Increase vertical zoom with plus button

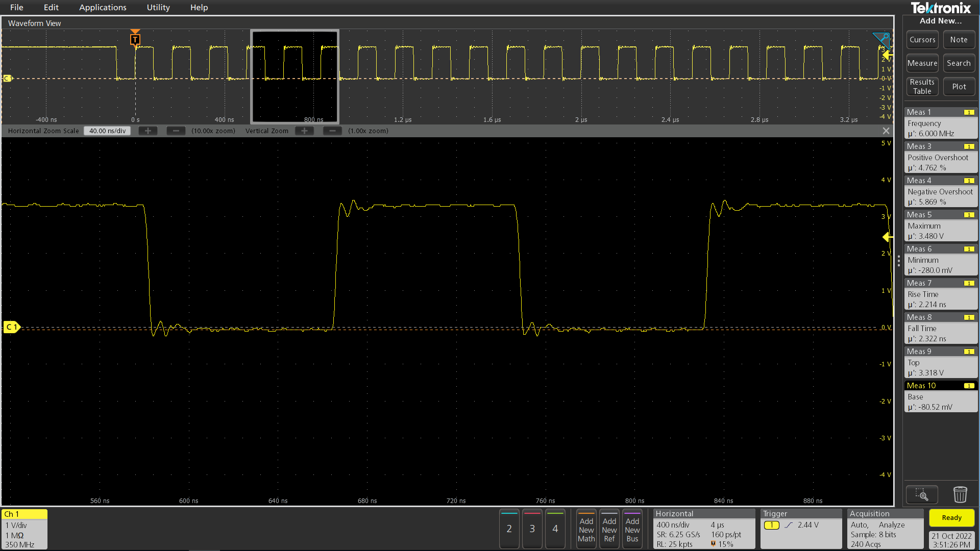point(304,131)
